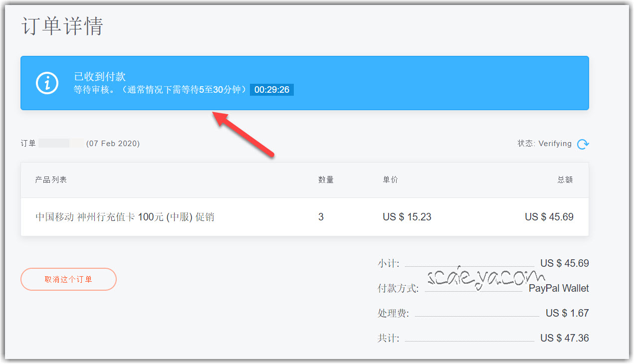Click the PayPal Wallet payment method text
Screen dimensions: 634x364
pyautogui.click(x=559, y=288)
